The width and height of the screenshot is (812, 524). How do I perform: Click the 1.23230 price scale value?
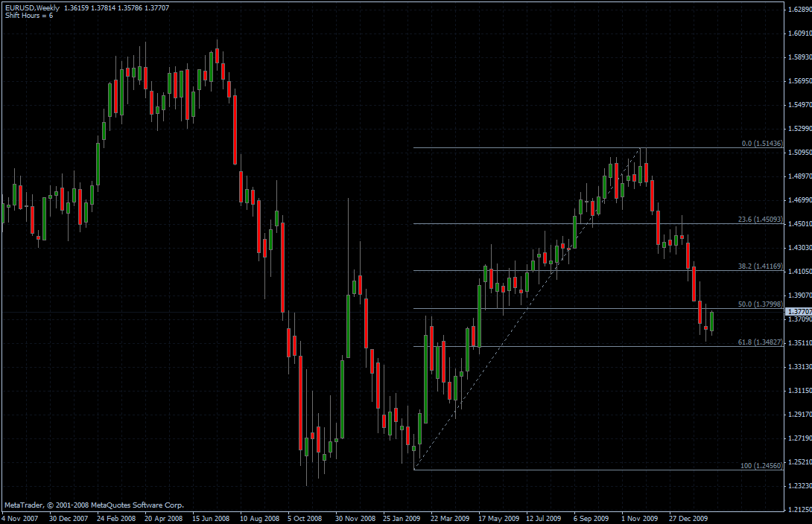(x=799, y=485)
